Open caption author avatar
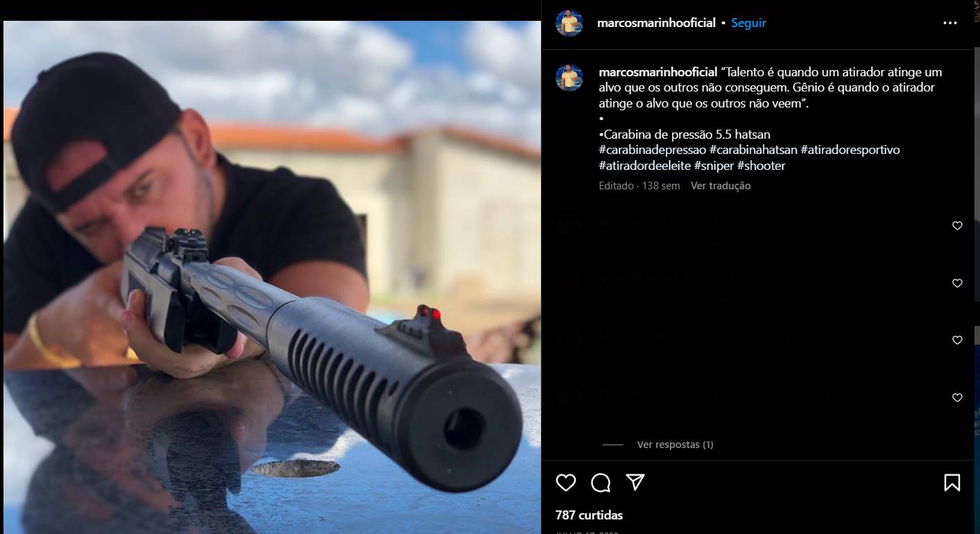Viewport: 980px width, 534px height. 569,78
